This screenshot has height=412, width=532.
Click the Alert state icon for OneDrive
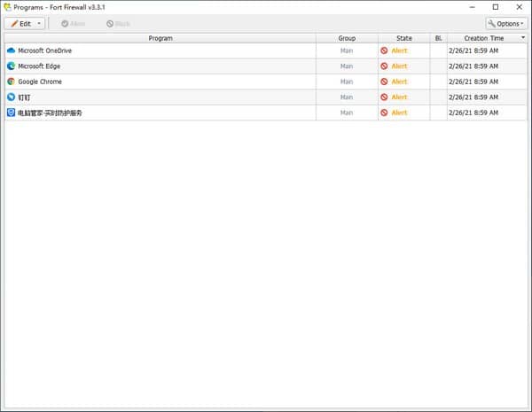[x=384, y=51]
